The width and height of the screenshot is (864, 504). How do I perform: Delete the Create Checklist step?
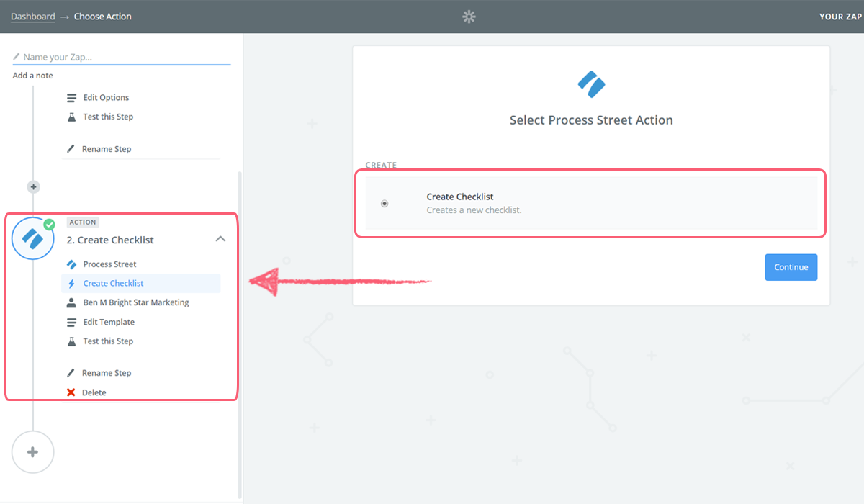pos(94,392)
